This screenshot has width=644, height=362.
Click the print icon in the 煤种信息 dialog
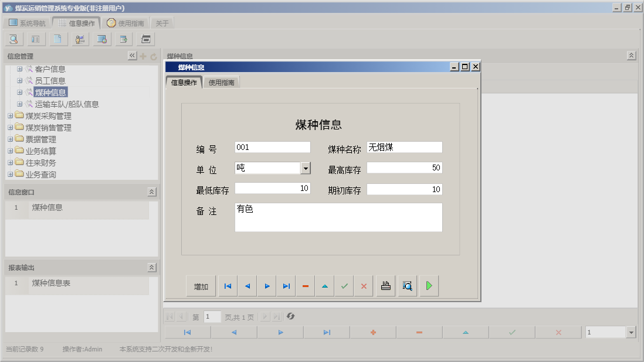[x=385, y=286]
